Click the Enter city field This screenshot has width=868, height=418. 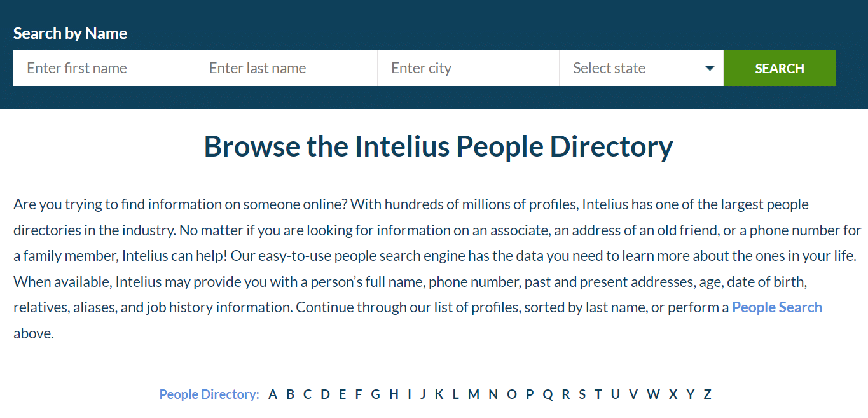click(x=468, y=67)
